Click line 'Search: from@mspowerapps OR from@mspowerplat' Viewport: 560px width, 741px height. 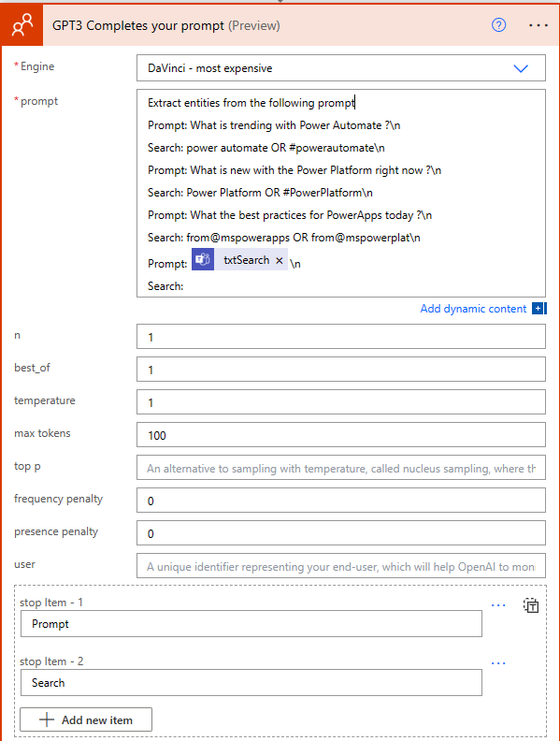click(284, 238)
